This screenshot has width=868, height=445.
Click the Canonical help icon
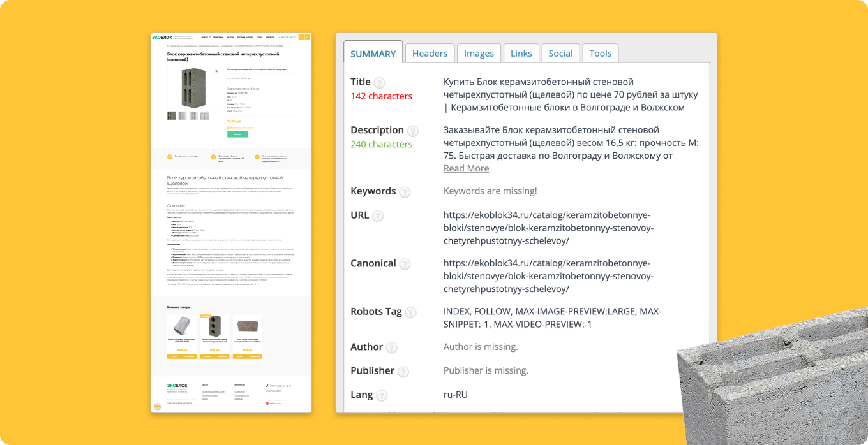(405, 265)
